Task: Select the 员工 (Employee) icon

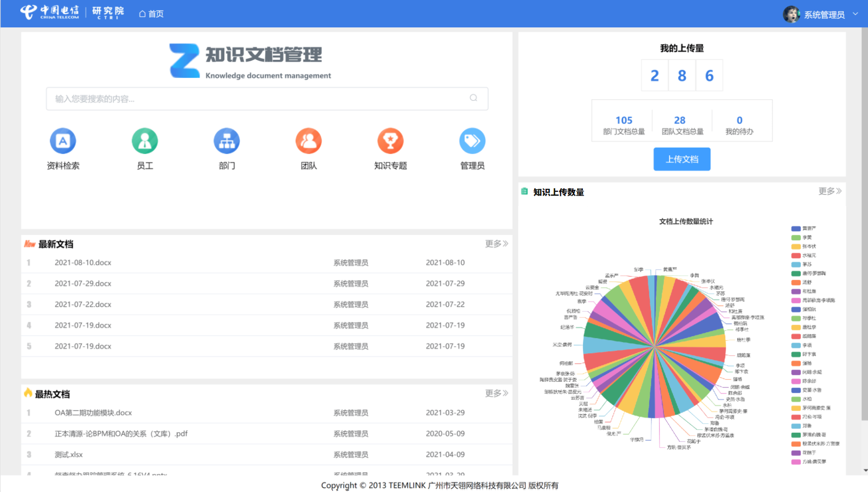Action: [145, 141]
